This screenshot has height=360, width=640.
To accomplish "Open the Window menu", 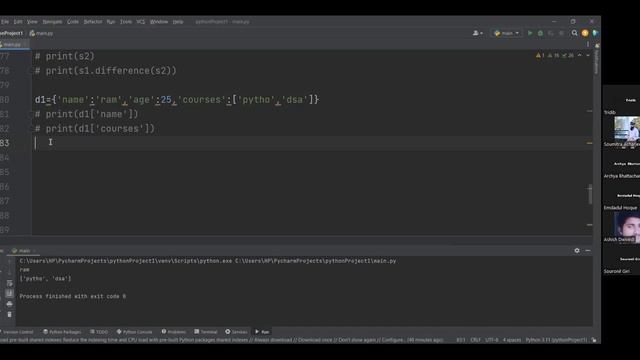I will coord(159,22).
